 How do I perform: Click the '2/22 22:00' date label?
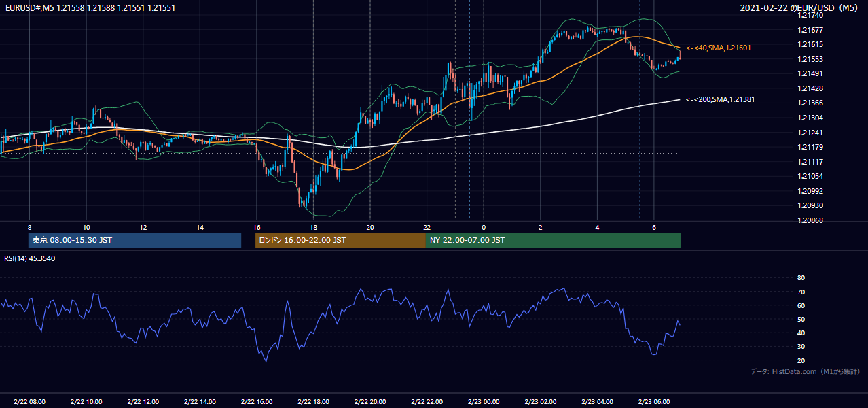[427, 401]
